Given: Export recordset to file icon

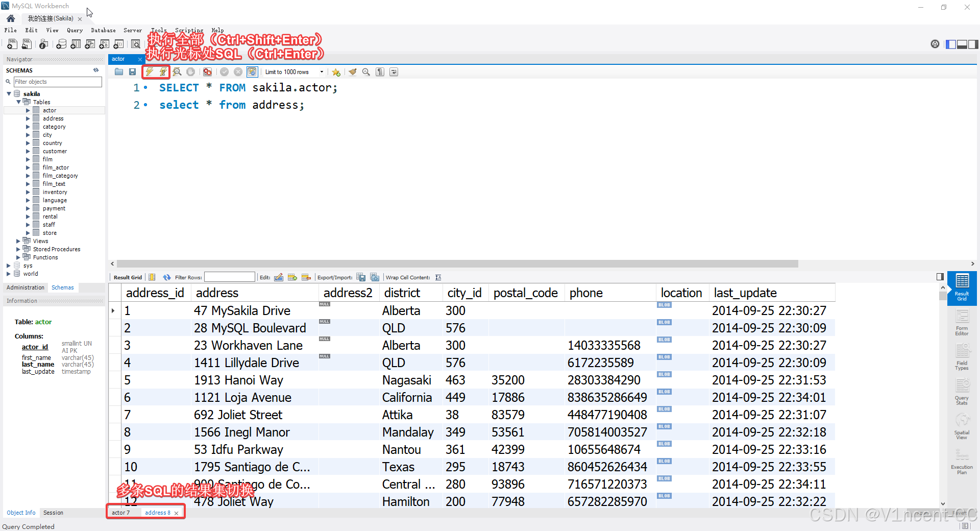Looking at the screenshot, I should point(361,277).
